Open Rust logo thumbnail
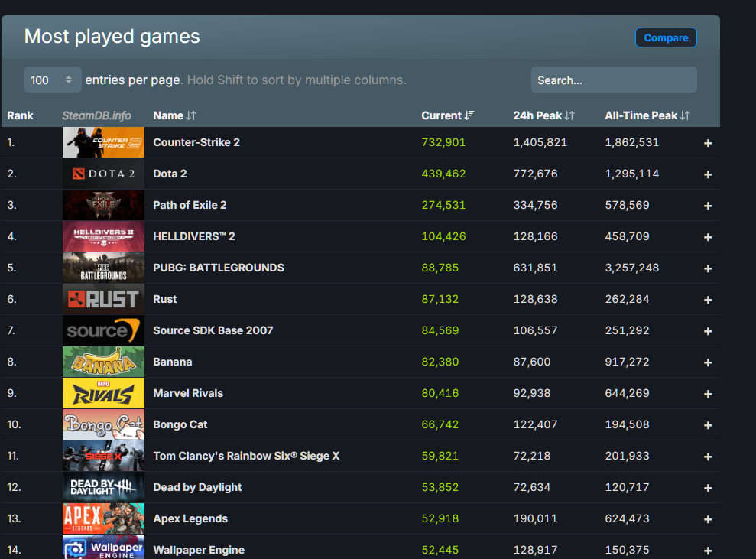756x559 pixels. [x=103, y=299]
